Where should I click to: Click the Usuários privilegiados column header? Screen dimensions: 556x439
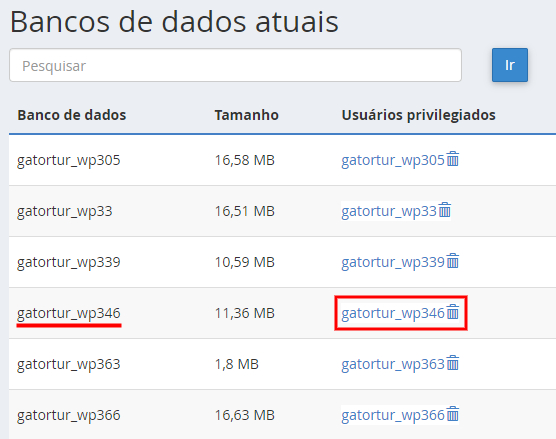(x=418, y=116)
